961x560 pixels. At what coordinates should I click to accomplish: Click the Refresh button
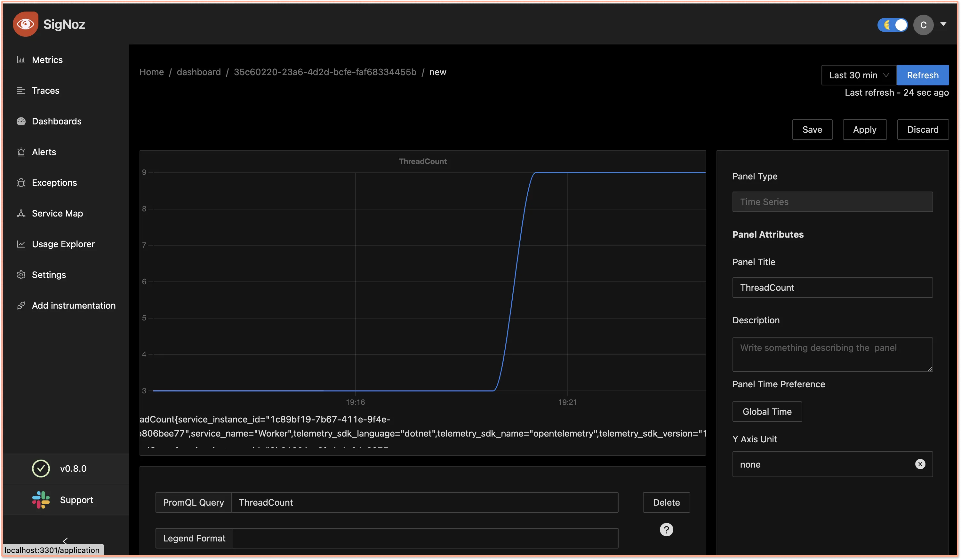click(x=923, y=75)
